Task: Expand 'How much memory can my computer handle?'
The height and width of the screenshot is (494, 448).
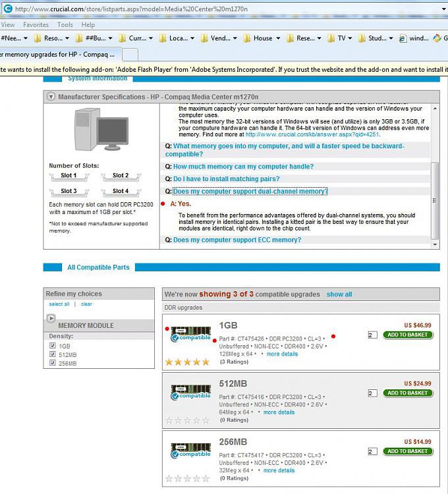Action: [x=243, y=167]
